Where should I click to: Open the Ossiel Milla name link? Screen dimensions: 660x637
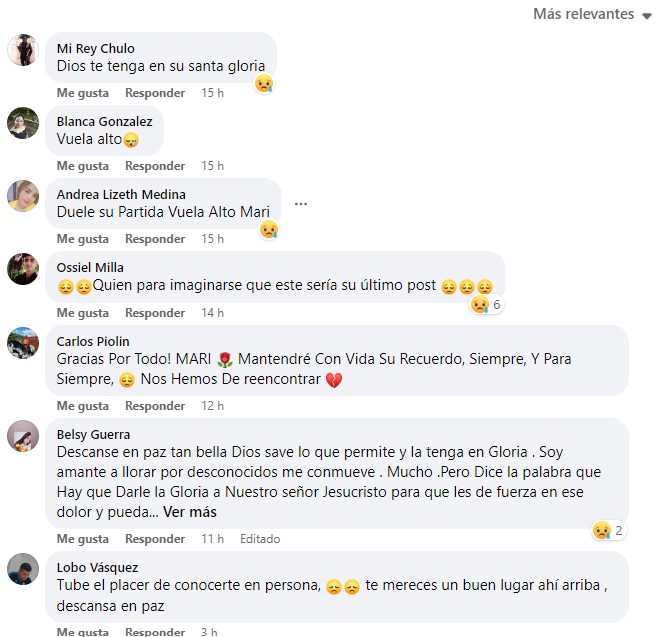(90, 268)
